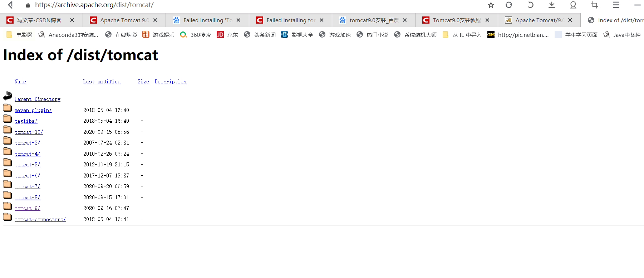The width and height of the screenshot is (644, 278).
Task: Click the folder icon beside tomcat-6/
Action: point(8,173)
